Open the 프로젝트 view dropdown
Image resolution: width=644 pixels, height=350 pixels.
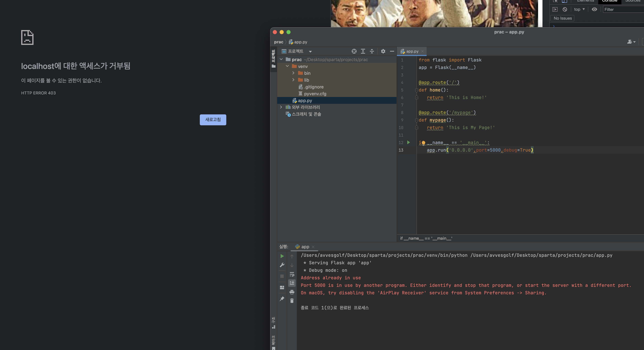click(x=310, y=51)
